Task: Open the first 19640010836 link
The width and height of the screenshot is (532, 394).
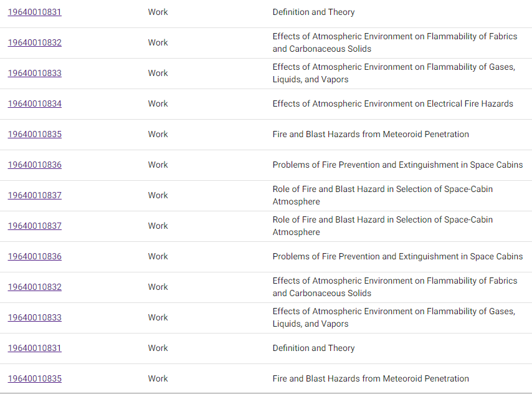Action: pyautogui.click(x=35, y=165)
